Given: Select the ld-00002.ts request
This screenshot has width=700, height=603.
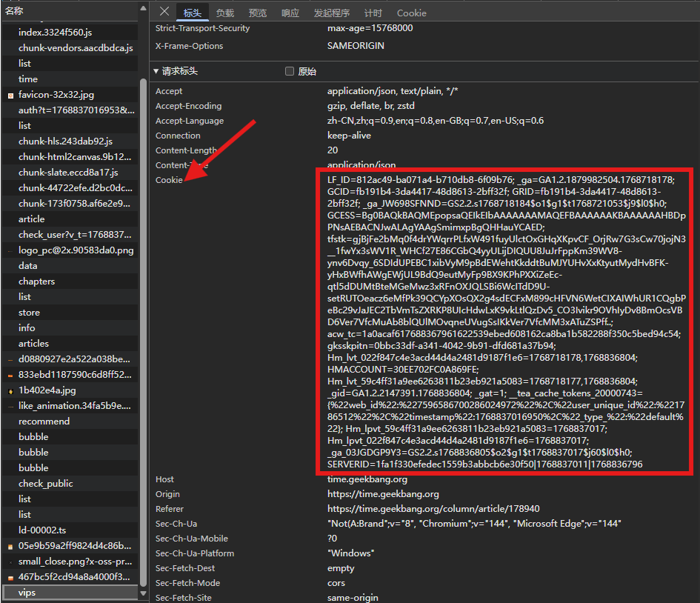Looking at the screenshot, I should click(x=42, y=530).
